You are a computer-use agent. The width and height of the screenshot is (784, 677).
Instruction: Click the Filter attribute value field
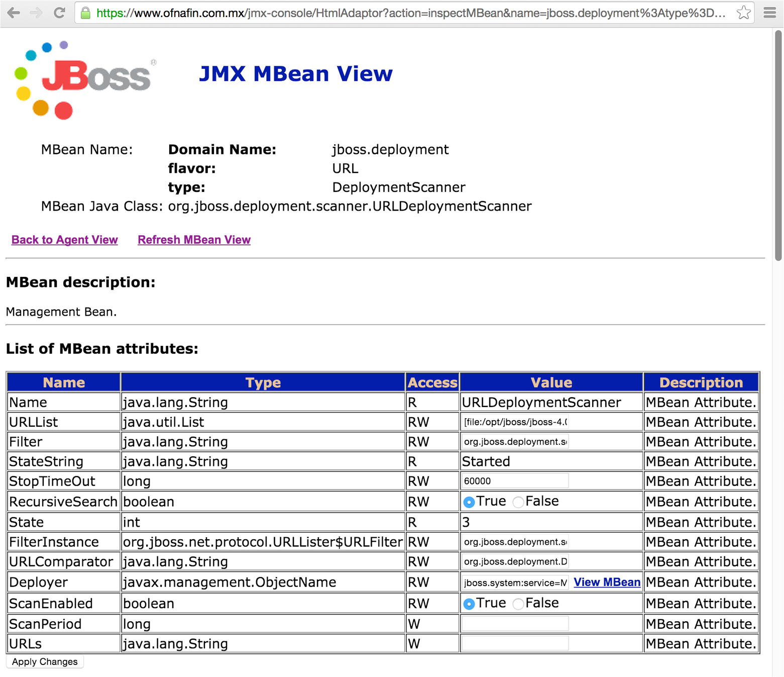pyautogui.click(x=514, y=441)
